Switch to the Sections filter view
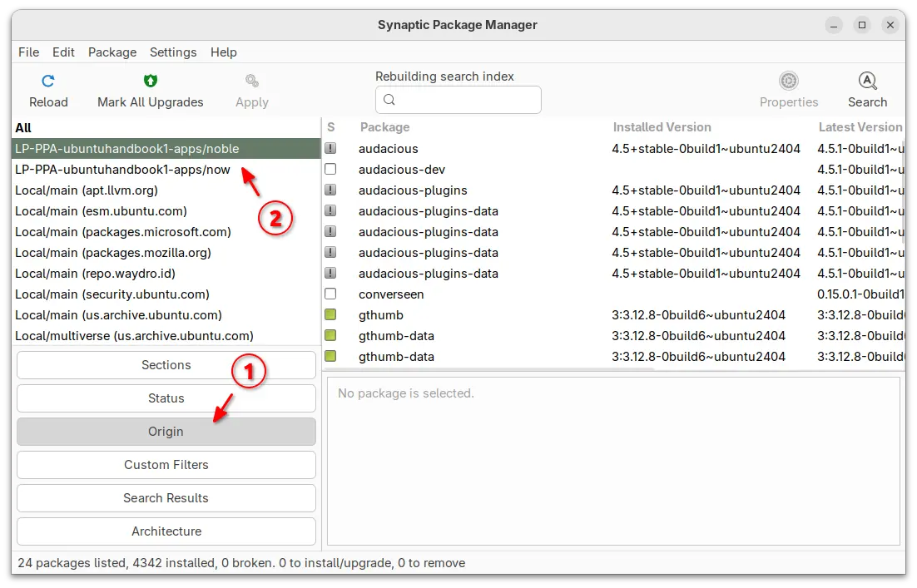Viewport: 917px width, 588px height. coord(166,365)
